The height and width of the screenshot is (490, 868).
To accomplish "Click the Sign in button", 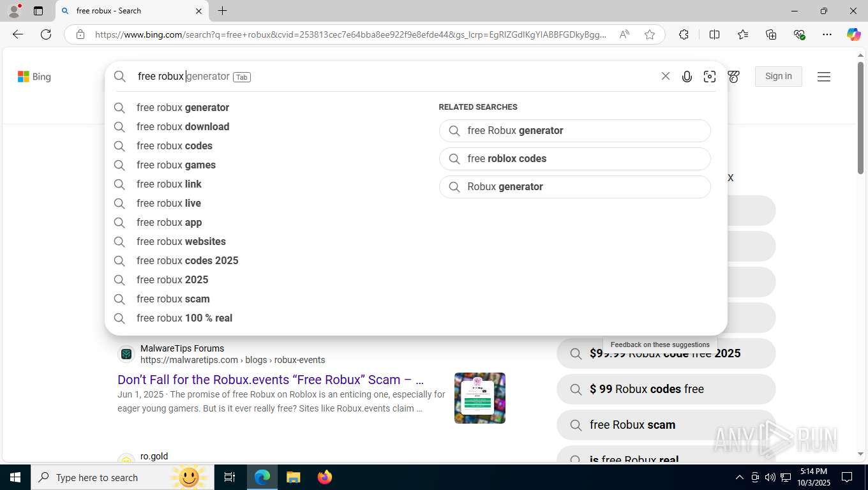I will click(x=779, y=76).
